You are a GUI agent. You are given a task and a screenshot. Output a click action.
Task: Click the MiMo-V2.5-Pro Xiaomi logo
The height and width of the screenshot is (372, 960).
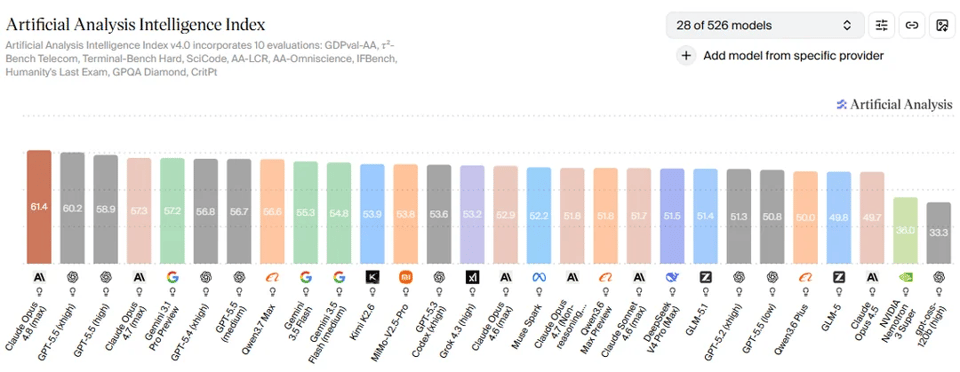[x=406, y=277]
